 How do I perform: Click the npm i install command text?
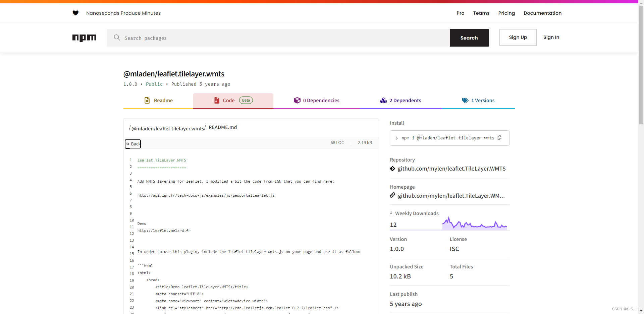(x=448, y=138)
